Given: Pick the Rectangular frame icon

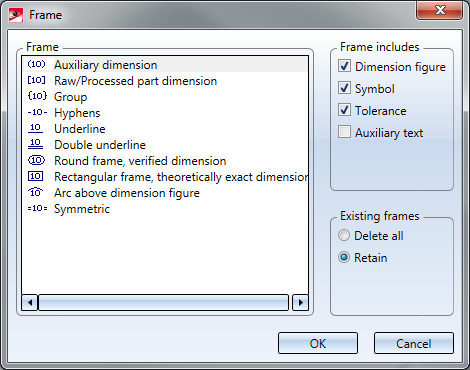Looking at the screenshot, I should point(36,176).
